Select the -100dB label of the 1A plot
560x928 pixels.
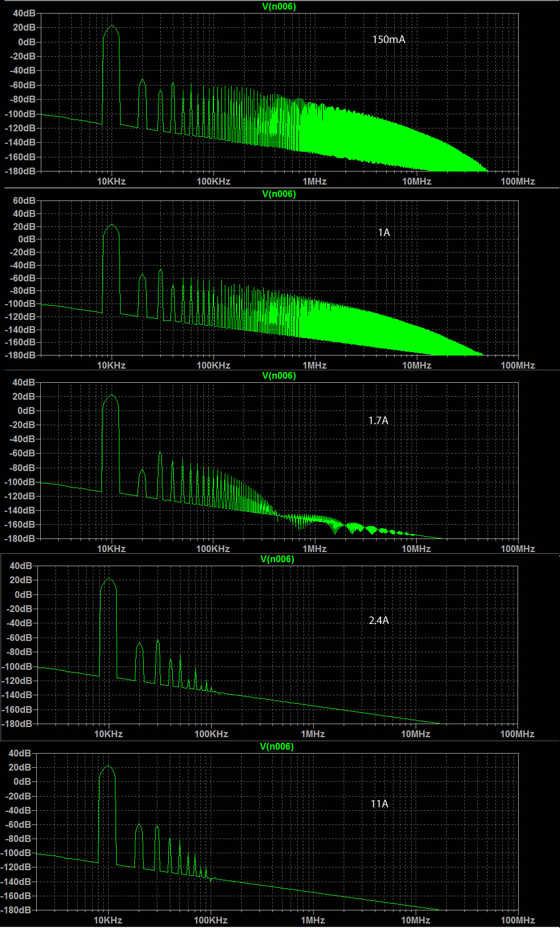click(20, 303)
